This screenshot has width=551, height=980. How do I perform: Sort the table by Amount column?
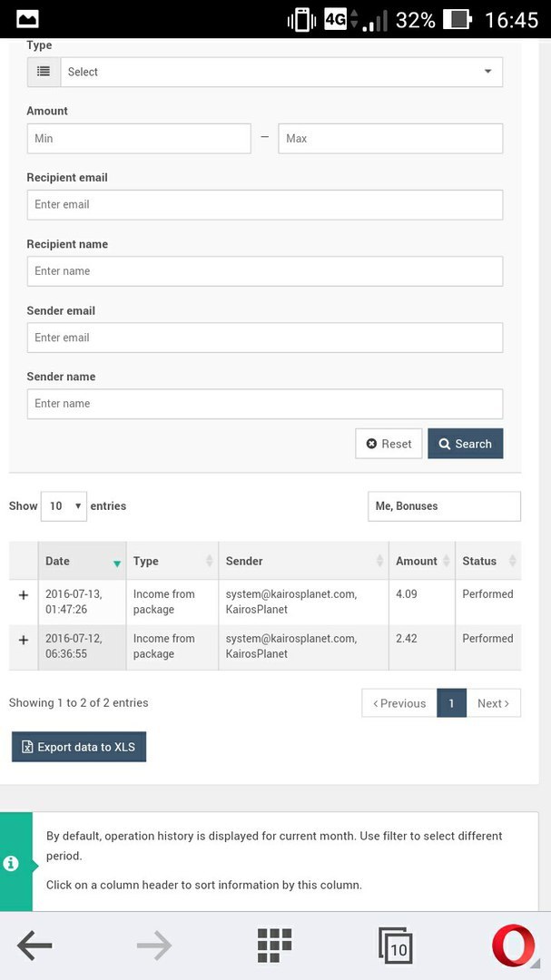pos(421,561)
